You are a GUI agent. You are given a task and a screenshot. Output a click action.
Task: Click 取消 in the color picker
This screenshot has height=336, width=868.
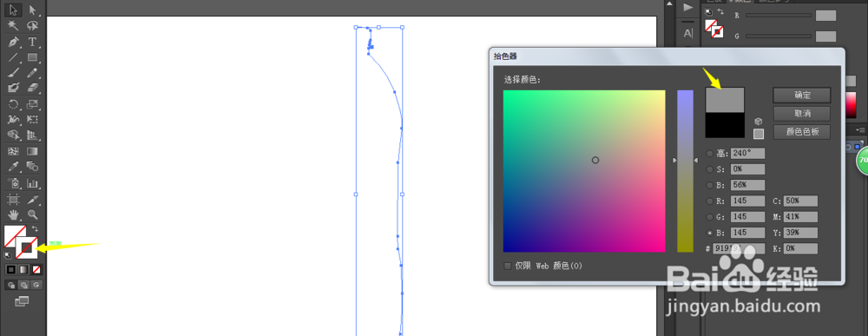(x=801, y=114)
